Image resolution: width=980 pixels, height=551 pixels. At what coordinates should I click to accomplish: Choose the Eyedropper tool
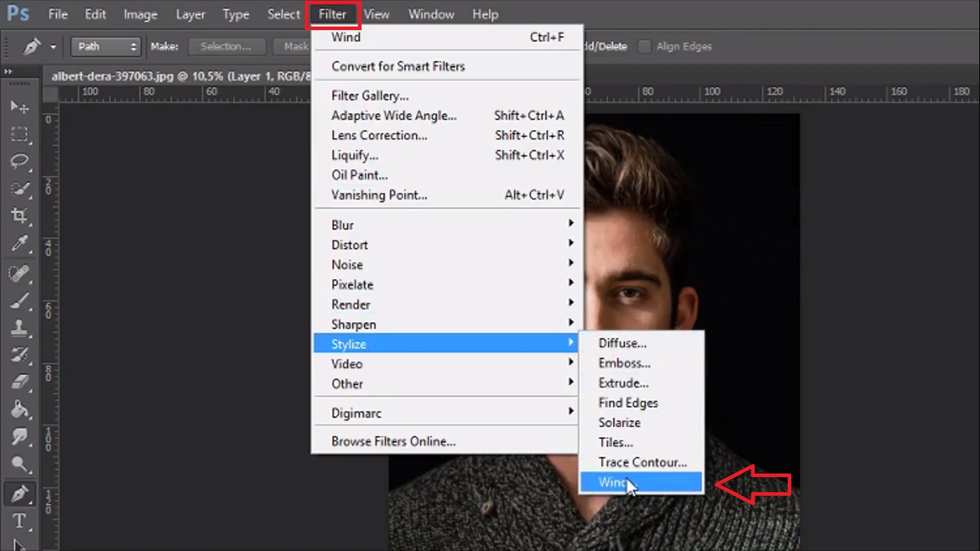click(x=19, y=243)
